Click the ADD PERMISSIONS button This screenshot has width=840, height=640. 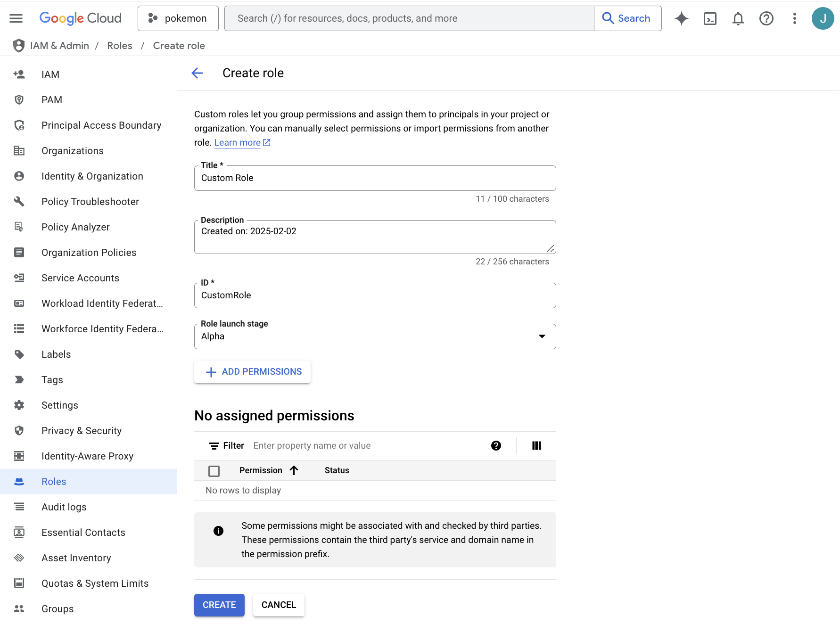click(253, 372)
